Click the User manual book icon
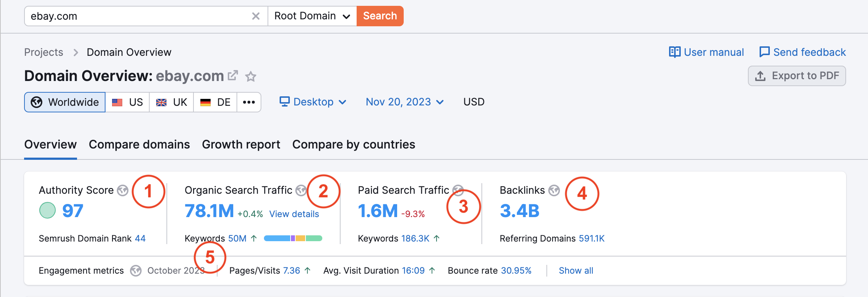The height and width of the screenshot is (297, 868). coord(675,52)
